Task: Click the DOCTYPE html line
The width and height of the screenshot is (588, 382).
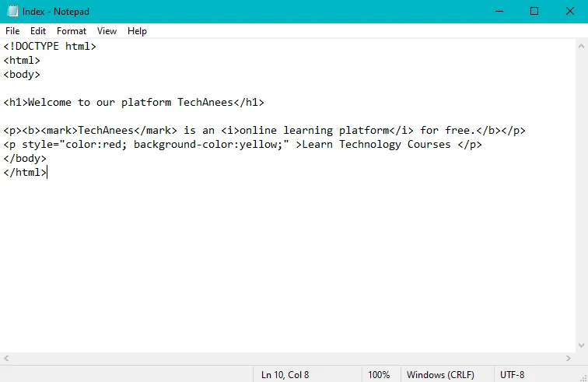Action: tap(50, 46)
